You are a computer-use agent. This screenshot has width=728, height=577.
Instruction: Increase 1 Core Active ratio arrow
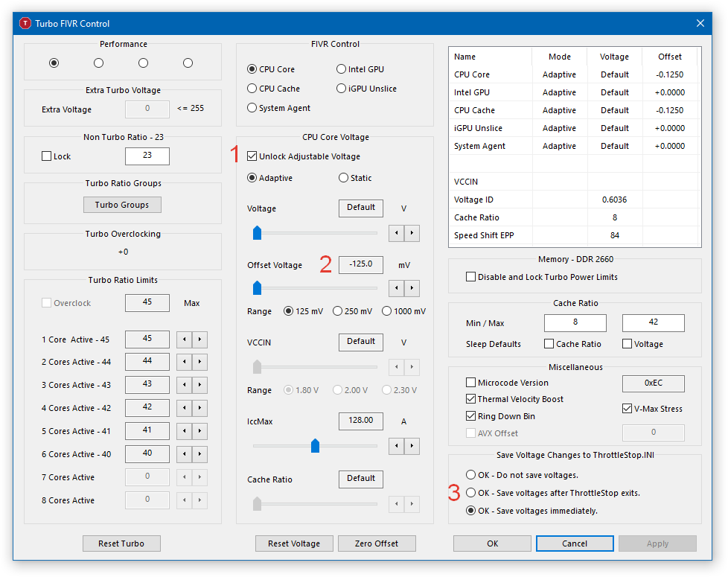click(199, 339)
